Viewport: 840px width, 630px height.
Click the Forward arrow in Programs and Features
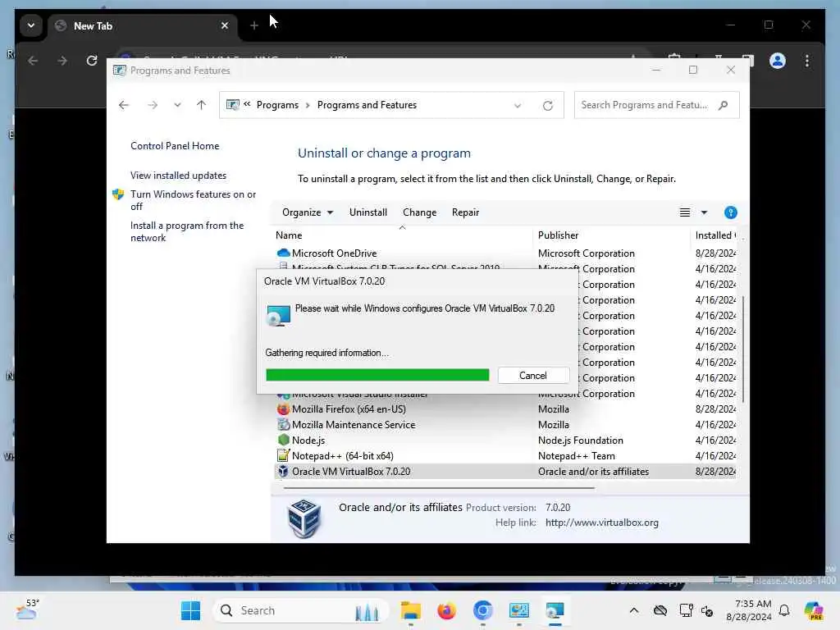click(x=153, y=105)
